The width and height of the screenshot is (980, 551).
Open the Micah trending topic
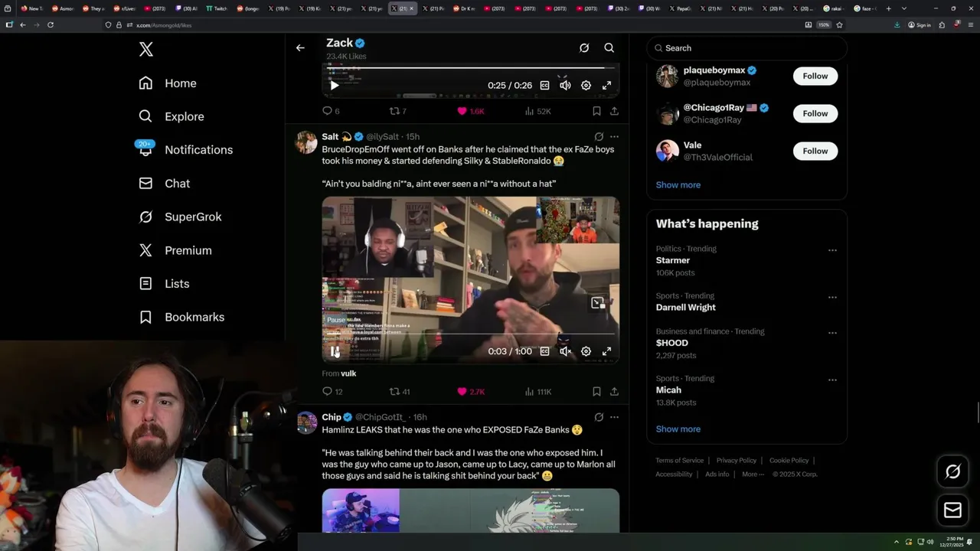[668, 390]
